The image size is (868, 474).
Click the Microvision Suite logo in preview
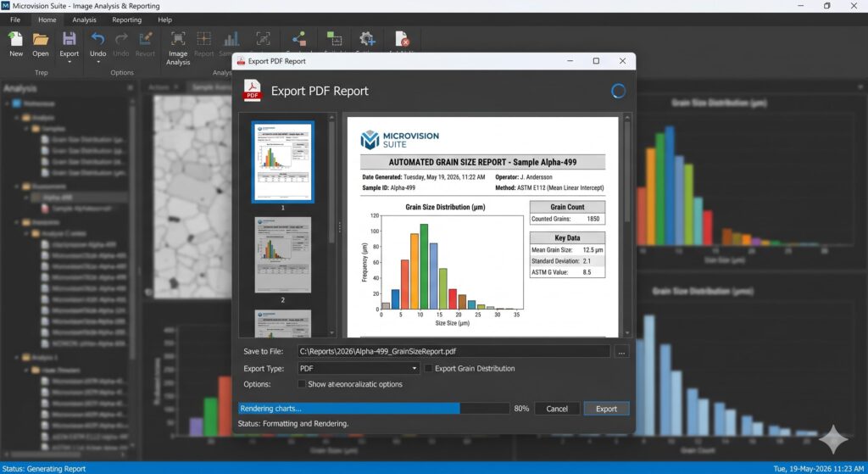[400, 140]
